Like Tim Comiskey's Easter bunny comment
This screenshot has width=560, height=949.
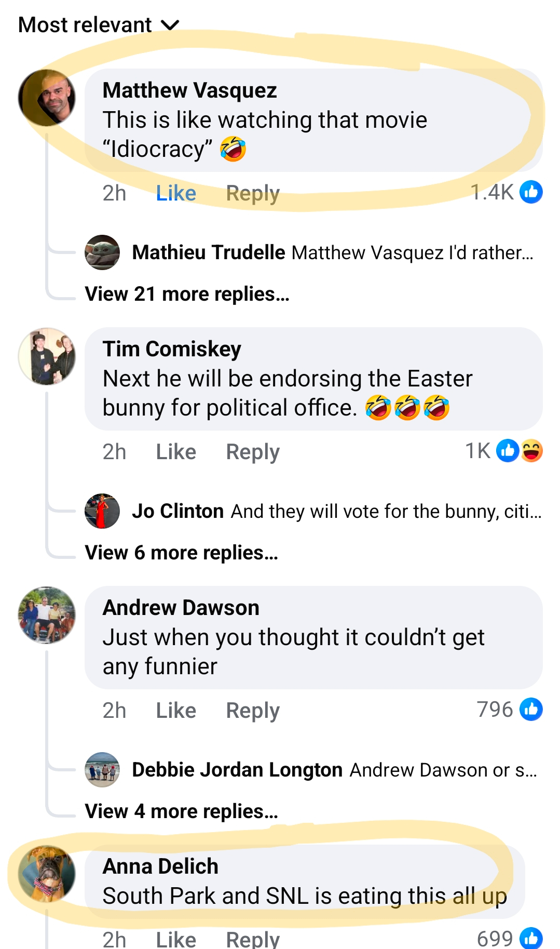point(176,452)
